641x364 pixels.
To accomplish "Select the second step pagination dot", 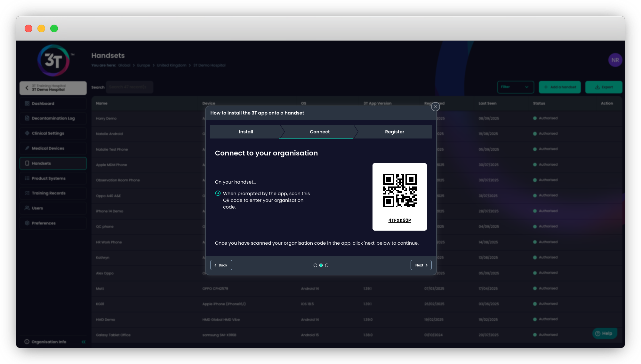I will point(321,265).
